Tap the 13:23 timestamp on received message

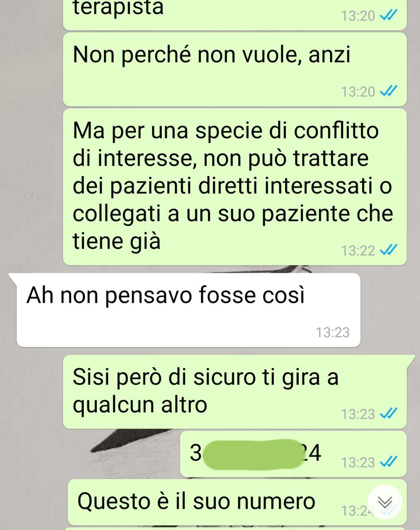coord(333,332)
